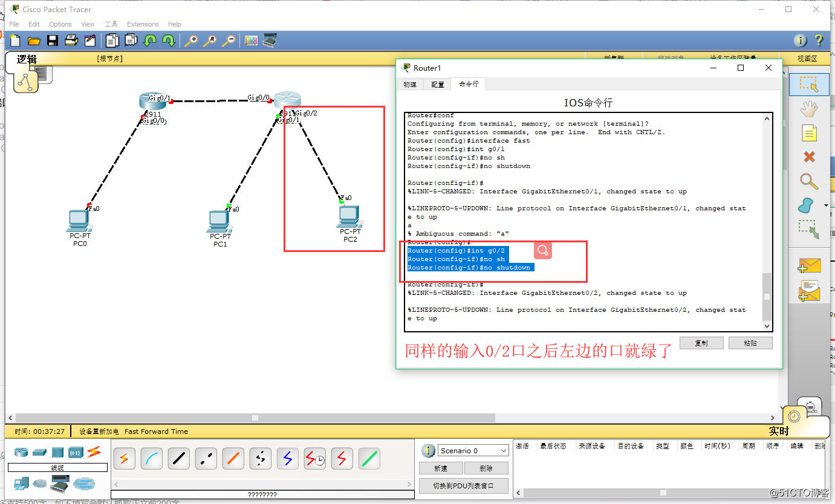835x504 pixels.
Task: Open the Options menu
Action: 60,24
